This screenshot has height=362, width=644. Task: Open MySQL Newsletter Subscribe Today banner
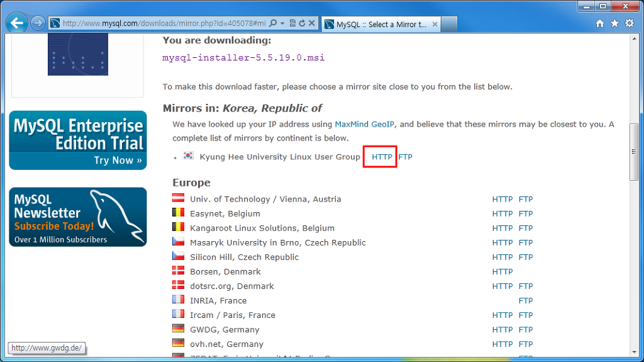click(77, 217)
